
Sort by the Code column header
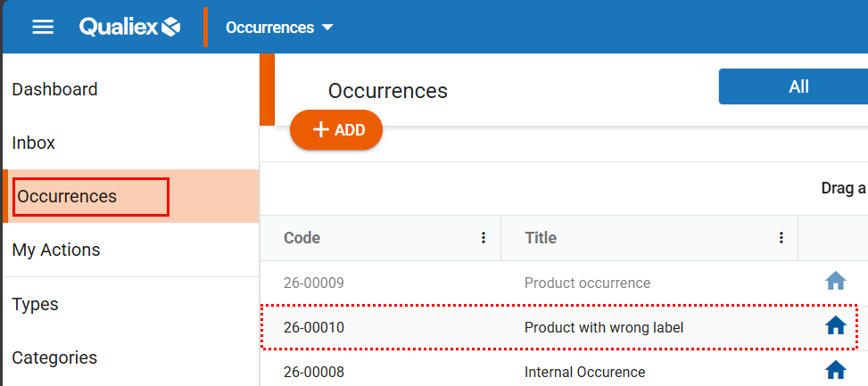[302, 238]
